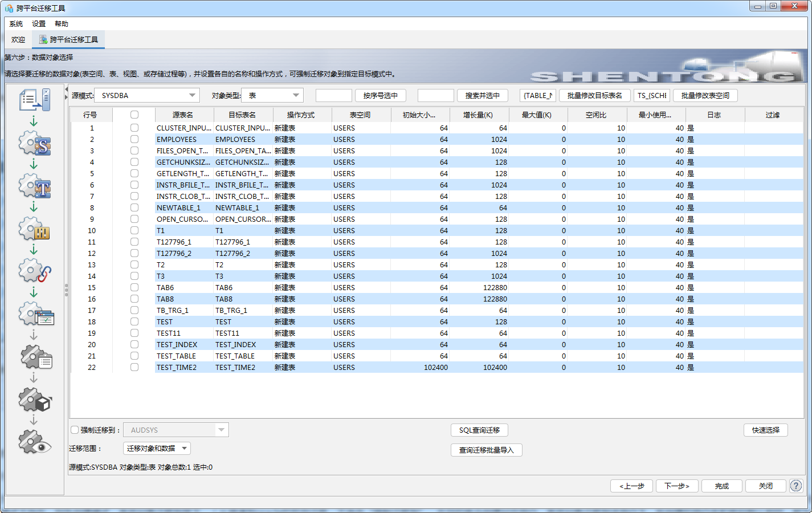Open the 设置 menu
Screen dimensions: 812x513
pyautogui.click(x=39, y=24)
